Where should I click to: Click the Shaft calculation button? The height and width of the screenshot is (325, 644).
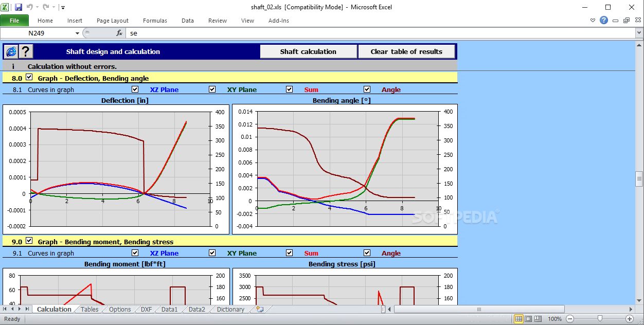point(308,51)
